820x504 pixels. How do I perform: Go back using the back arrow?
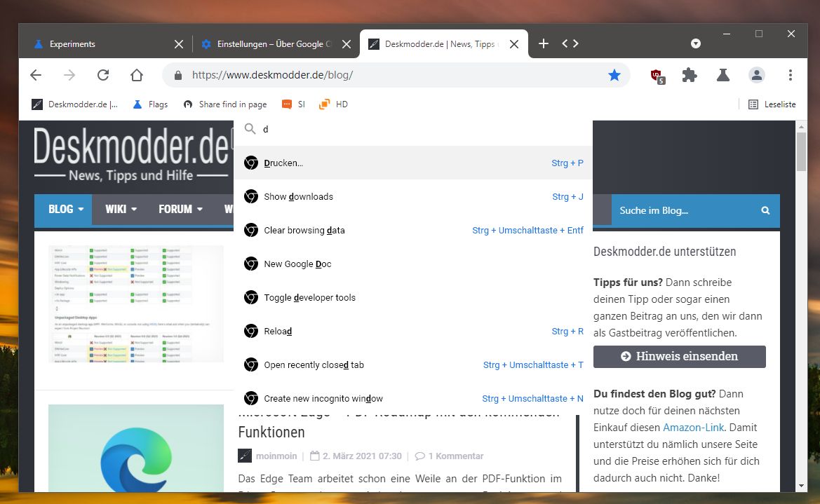coord(36,75)
